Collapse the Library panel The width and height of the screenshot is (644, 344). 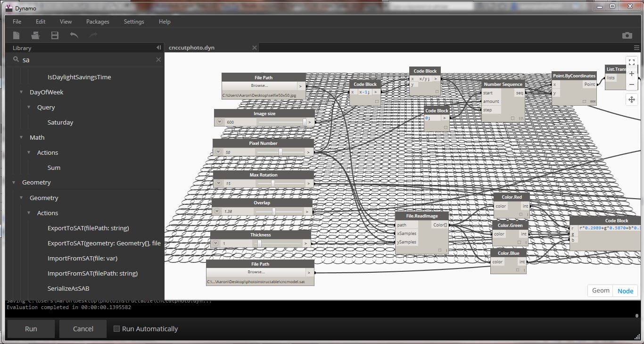(x=159, y=47)
